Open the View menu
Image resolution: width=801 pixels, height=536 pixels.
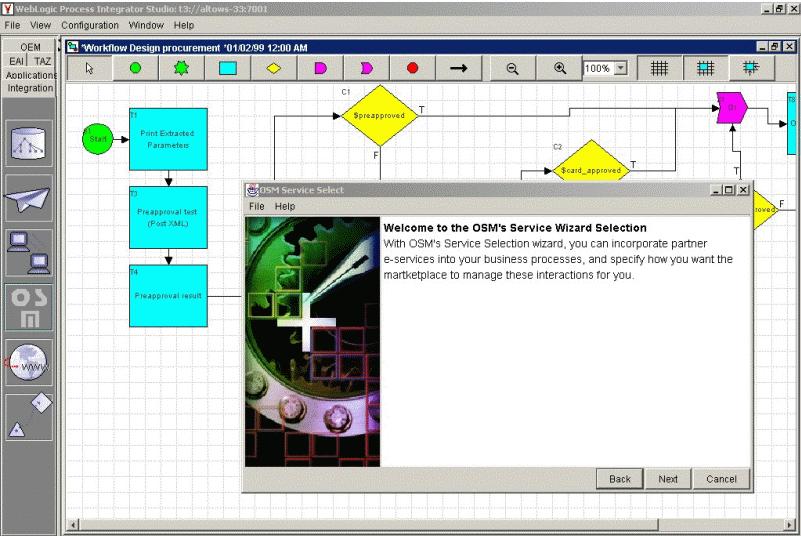(40, 25)
